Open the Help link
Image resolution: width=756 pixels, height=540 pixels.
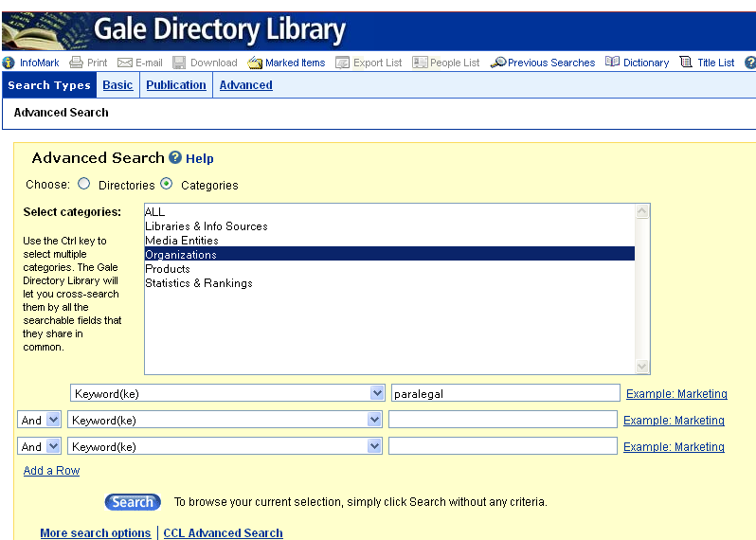pos(200,158)
